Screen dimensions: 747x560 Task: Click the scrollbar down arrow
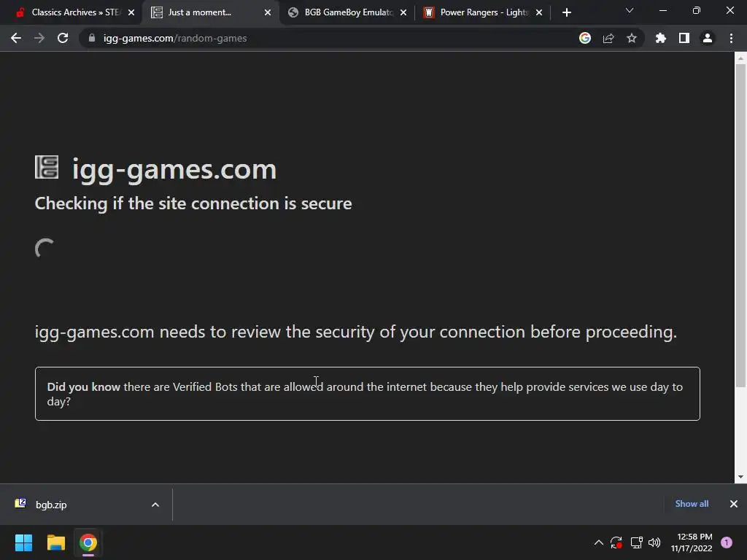(x=740, y=477)
